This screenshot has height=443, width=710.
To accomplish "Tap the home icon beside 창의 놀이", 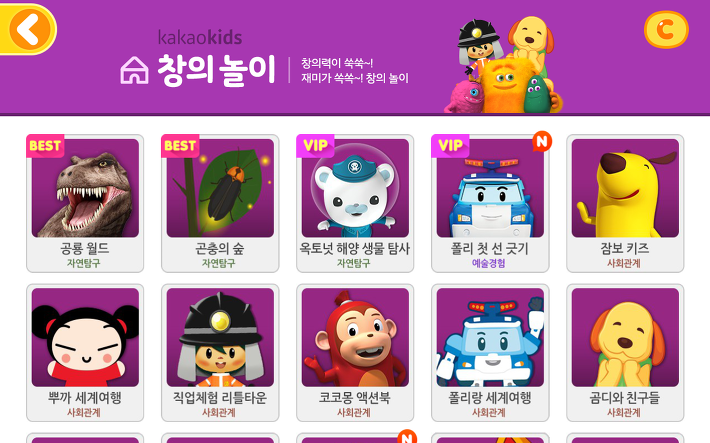I will tap(134, 70).
